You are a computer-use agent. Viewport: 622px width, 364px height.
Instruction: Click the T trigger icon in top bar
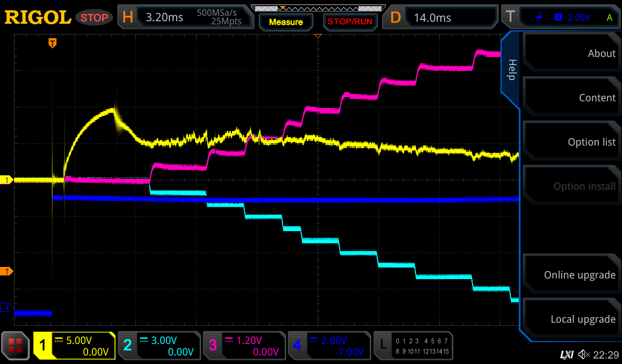[x=510, y=18]
